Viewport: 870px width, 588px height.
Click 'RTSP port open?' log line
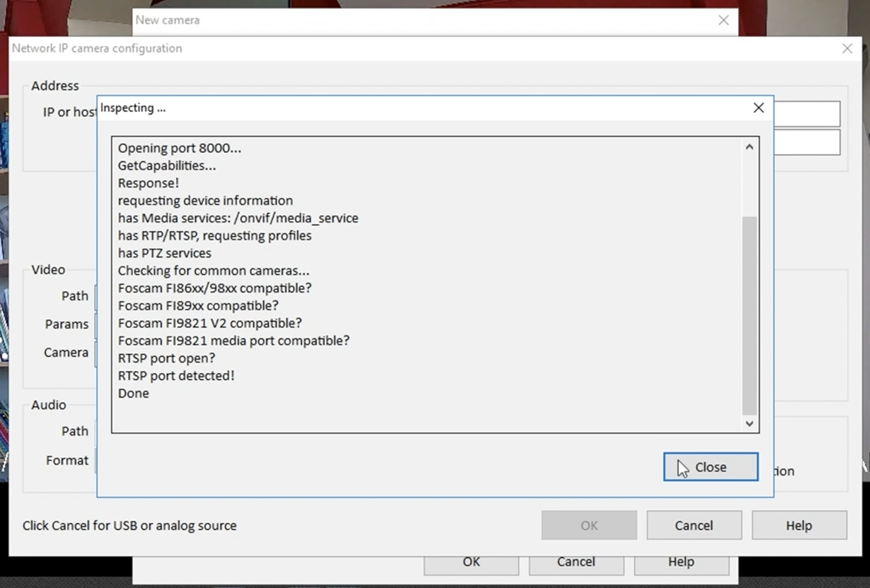(x=166, y=358)
